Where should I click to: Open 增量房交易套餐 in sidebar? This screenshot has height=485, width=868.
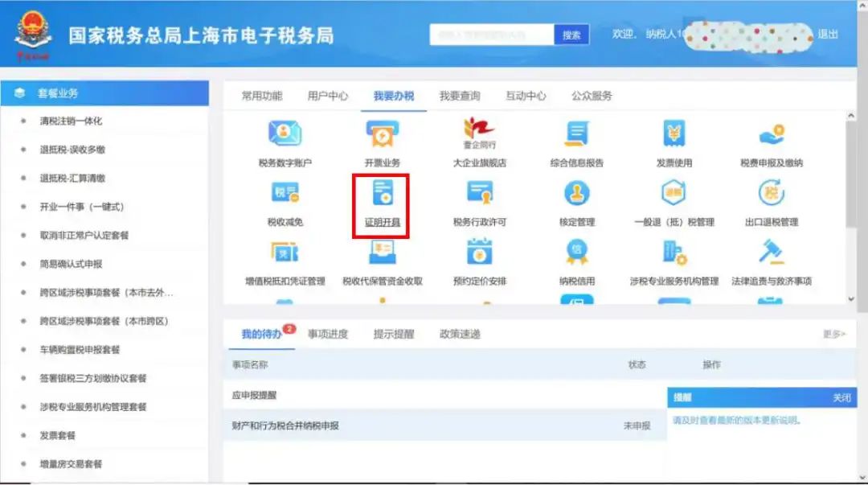[x=71, y=464]
